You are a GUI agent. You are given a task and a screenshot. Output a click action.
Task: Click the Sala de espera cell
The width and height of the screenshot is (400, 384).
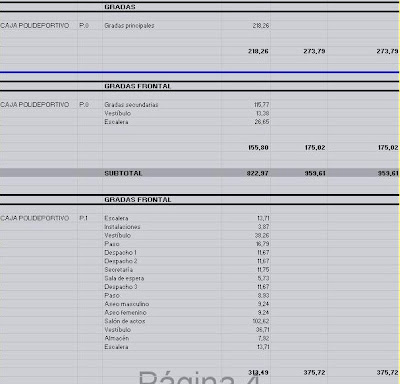tap(124, 278)
